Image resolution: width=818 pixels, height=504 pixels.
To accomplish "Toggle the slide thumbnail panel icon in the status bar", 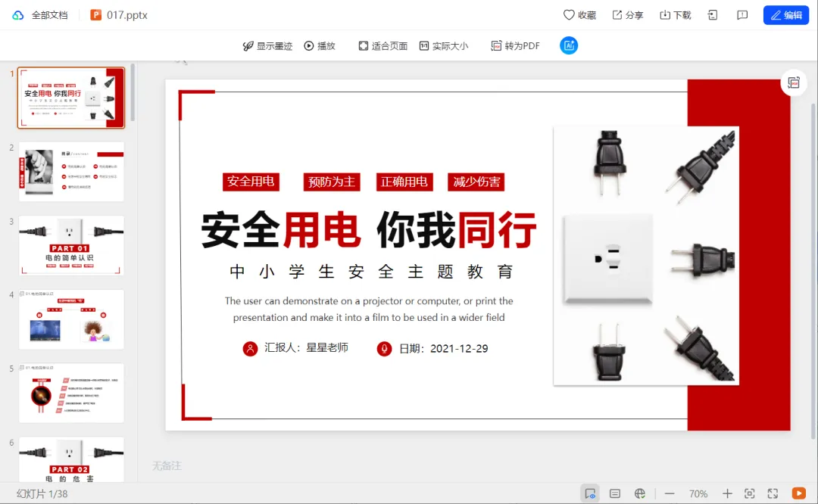I will [x=590, y=493].
